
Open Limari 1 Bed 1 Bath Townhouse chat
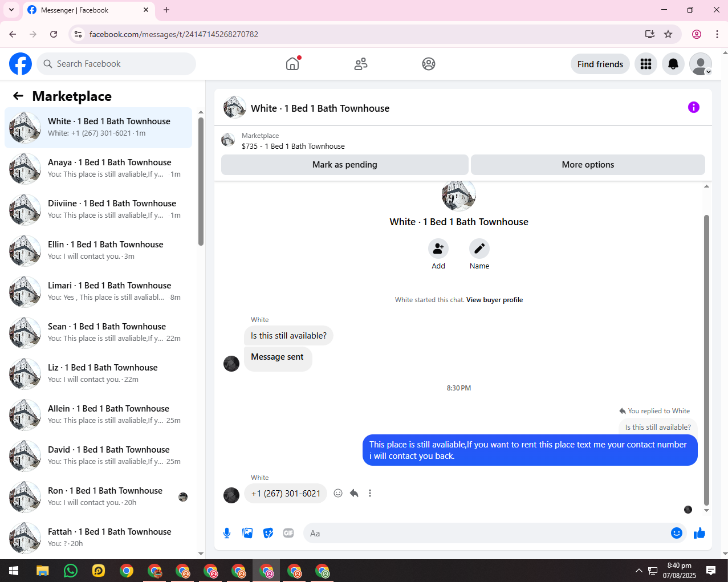pos(98,291)
